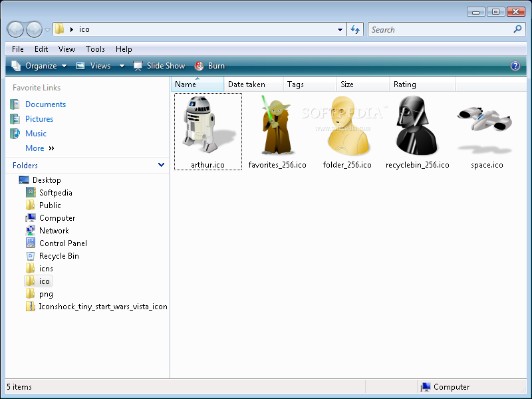Image resolution: width=532 pixels, height=399 pixels.
Task: Select Control Panel in the folder tree
Action: pos(63,243)
